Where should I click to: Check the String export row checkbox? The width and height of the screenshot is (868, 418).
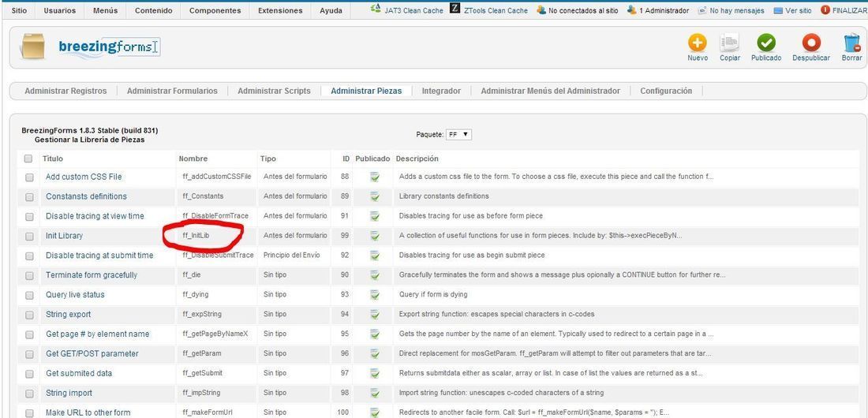29,315
